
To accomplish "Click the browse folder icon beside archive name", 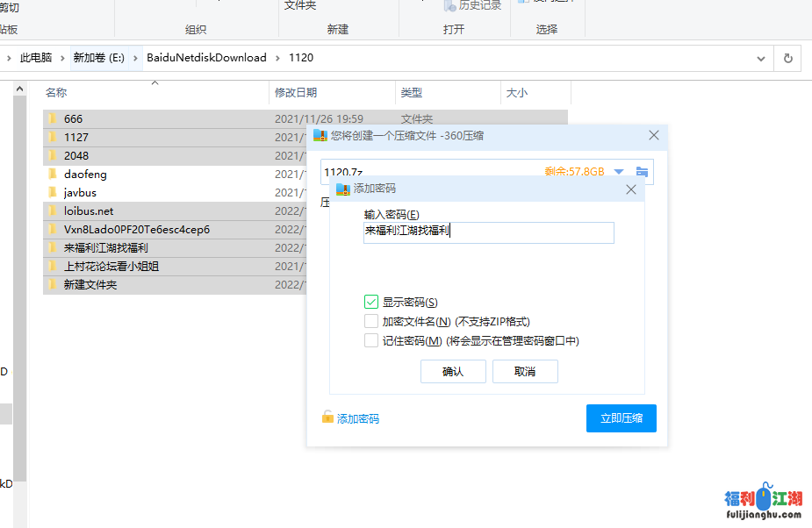I will pos(642,172).
